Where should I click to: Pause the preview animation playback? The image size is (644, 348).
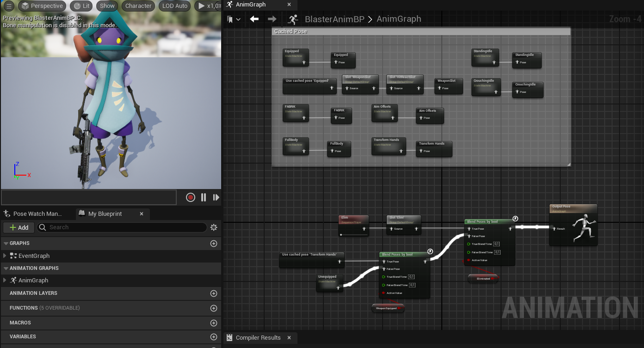coord(204,197)
